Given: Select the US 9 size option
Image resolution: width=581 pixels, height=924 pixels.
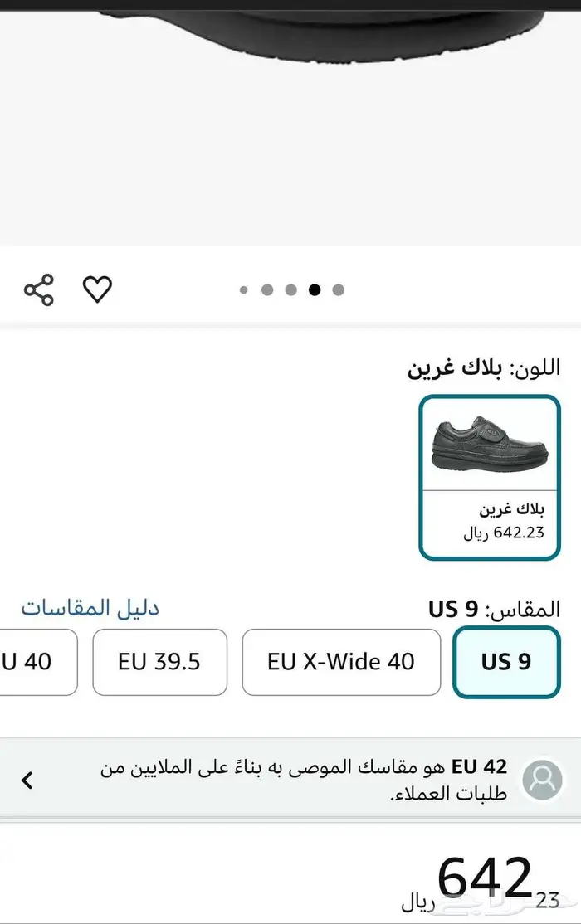Looking at the screenshot, I should (506, 662).
